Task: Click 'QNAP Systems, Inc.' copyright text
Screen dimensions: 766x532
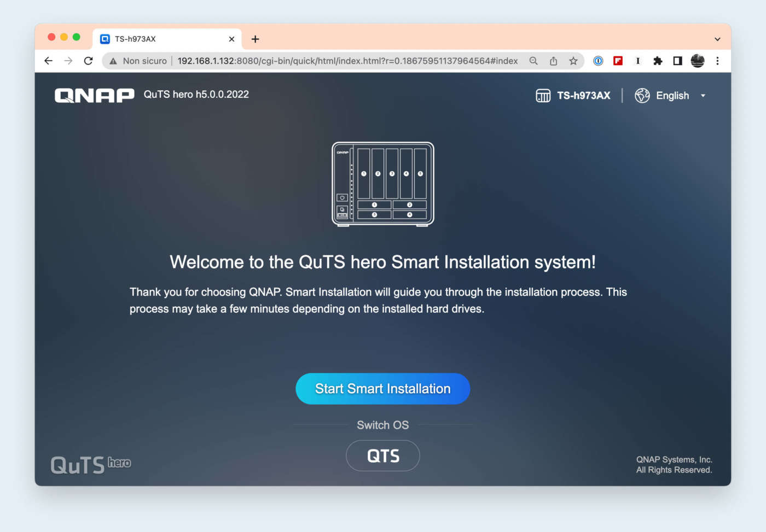Action: pyautogui.click(x=674, y=460)
